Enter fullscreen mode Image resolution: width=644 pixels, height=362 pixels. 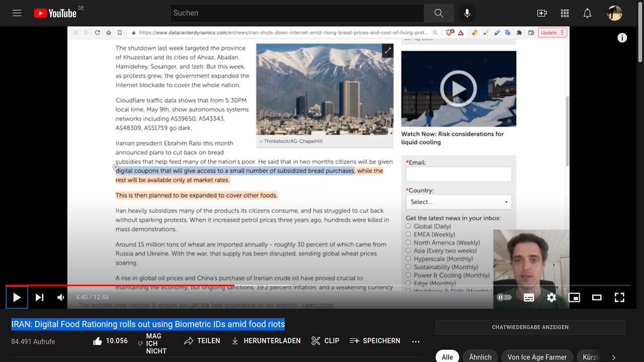619,297
